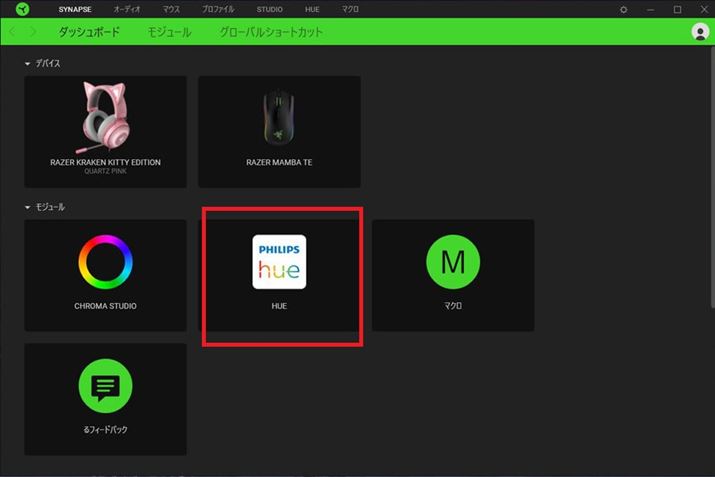715x477 pixels.
Task: Open the user account avatar
Action: 700,32
